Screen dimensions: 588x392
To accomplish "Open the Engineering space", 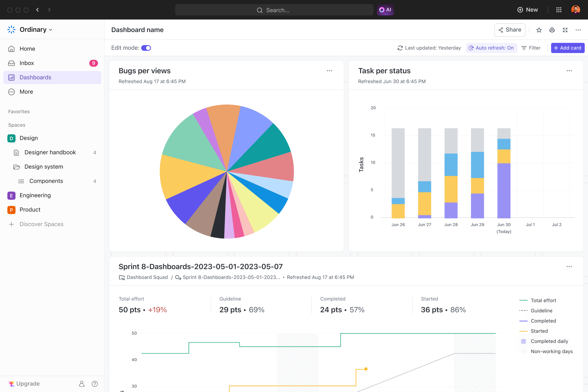I will [35, 195].
